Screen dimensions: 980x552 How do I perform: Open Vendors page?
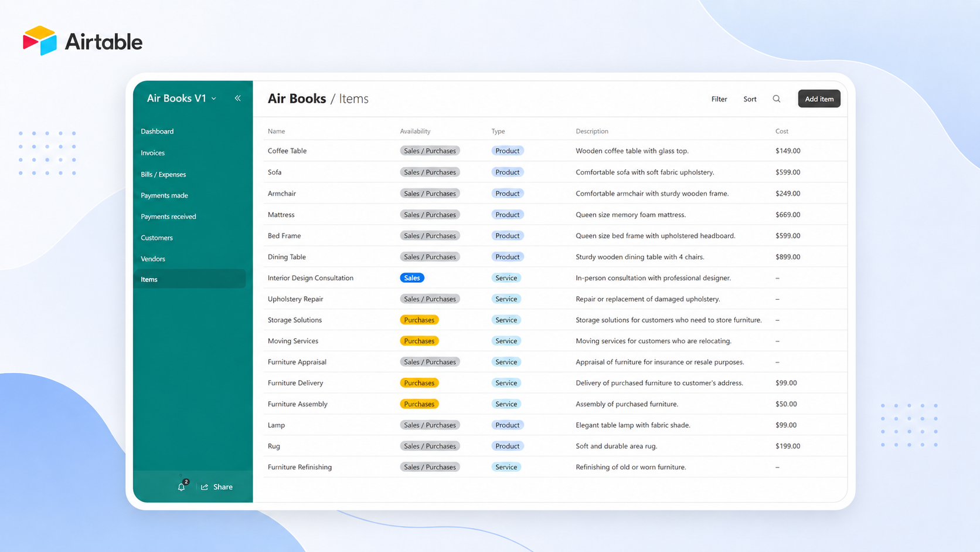(152, 259)
